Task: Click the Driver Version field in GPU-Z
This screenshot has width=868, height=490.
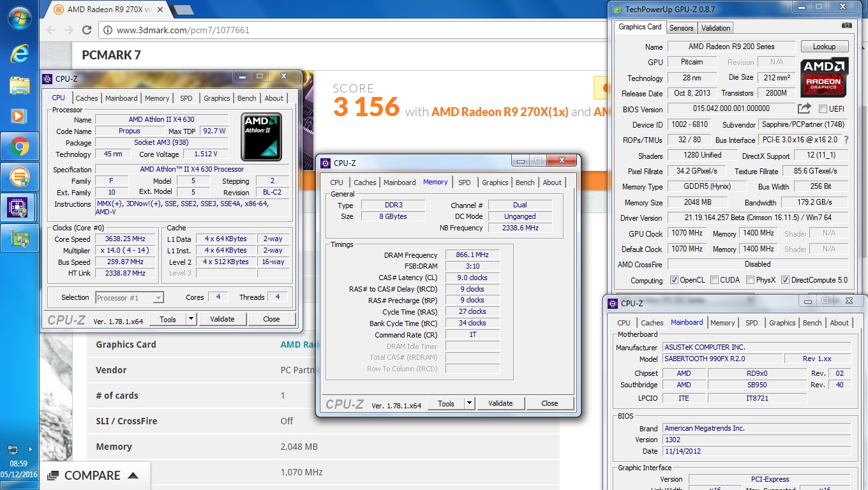Action: 758,218
